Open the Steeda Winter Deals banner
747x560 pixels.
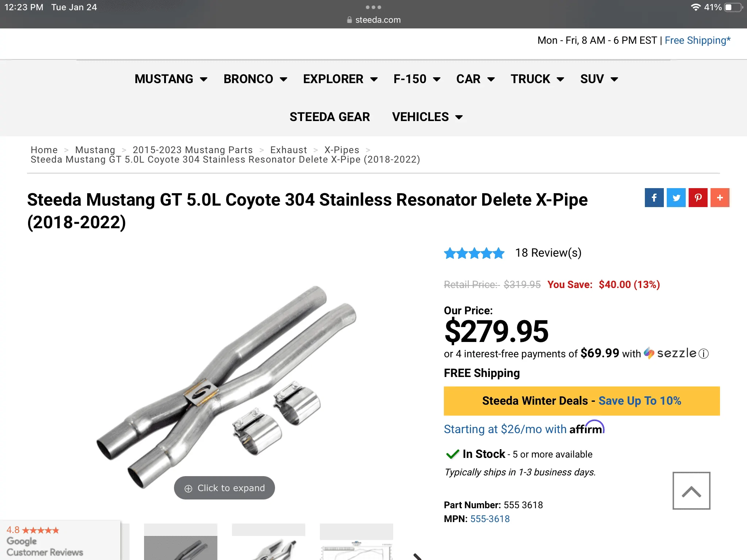[582, 401]
